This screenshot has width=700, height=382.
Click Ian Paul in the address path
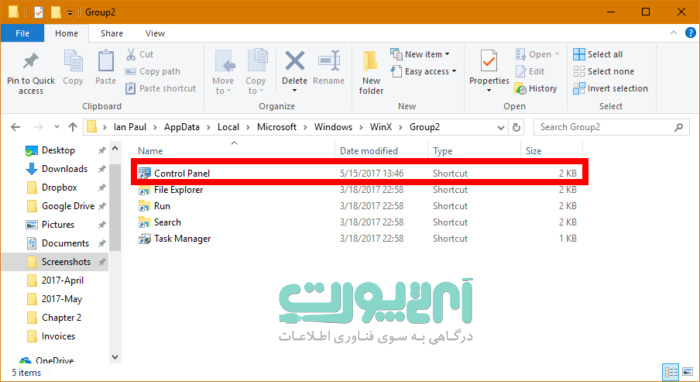point(130,127)
